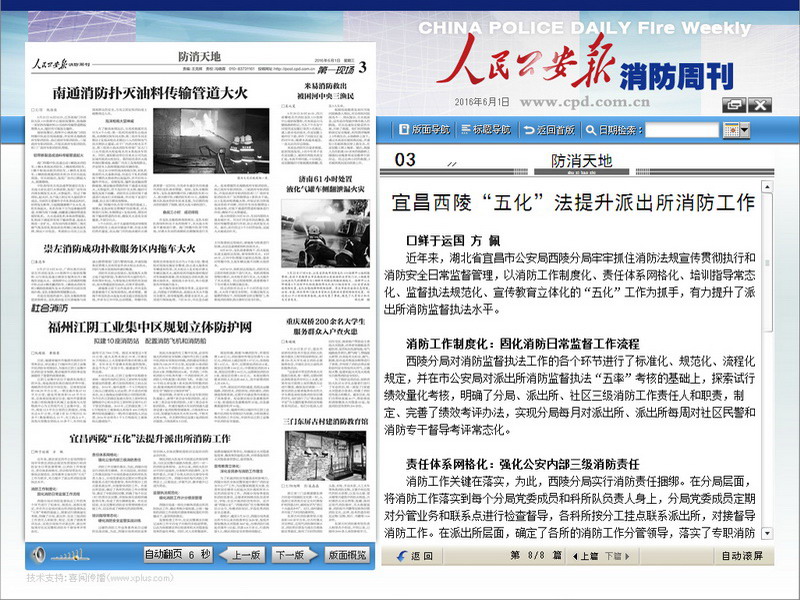The image size is (800, 600).
Task: Click subheading 责任体系网格化：强化公安内部三级消防责任
Action: (522, 464)
